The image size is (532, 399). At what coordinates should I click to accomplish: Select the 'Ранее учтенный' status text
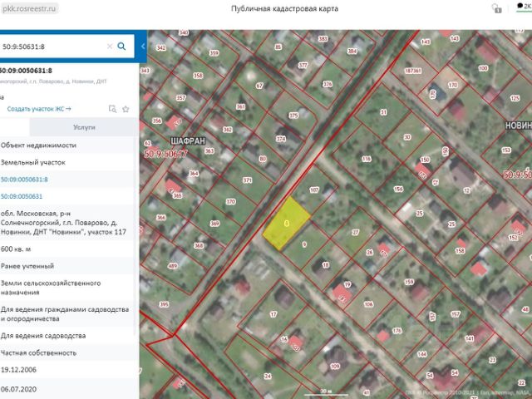point(27,266)
